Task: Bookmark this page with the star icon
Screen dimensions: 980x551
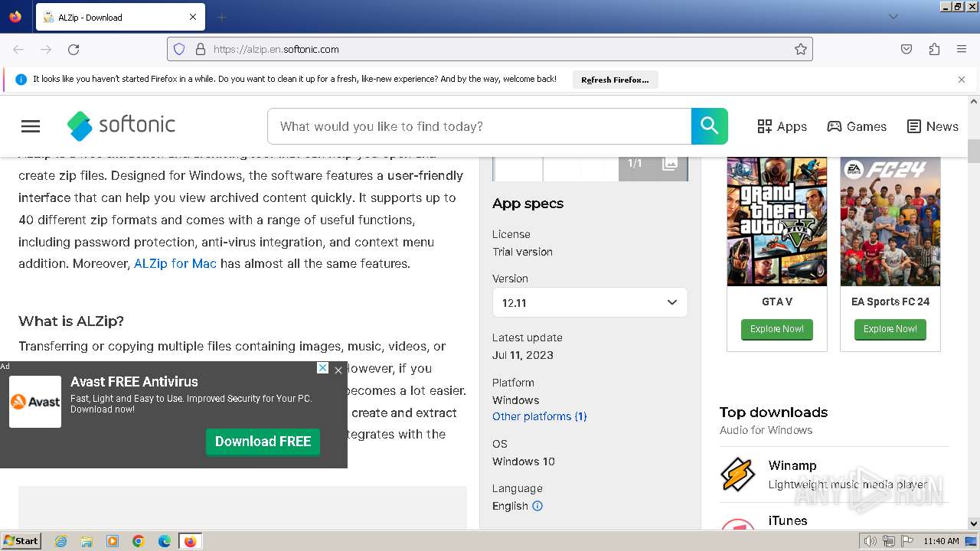Action: pyautogui.click(x=801, y=49)
